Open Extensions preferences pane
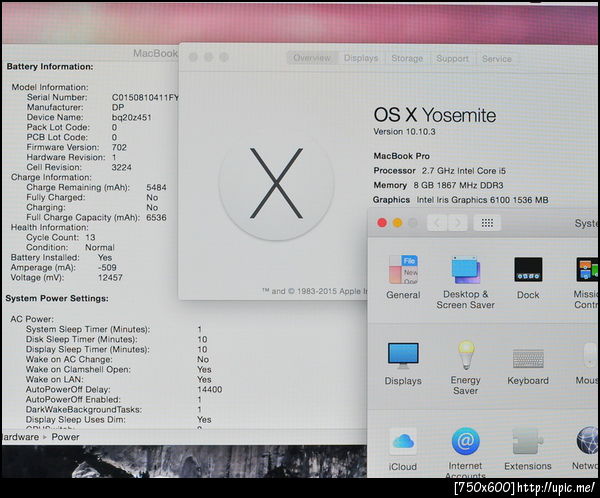This screenshot has width=600, height=498. 528,449
